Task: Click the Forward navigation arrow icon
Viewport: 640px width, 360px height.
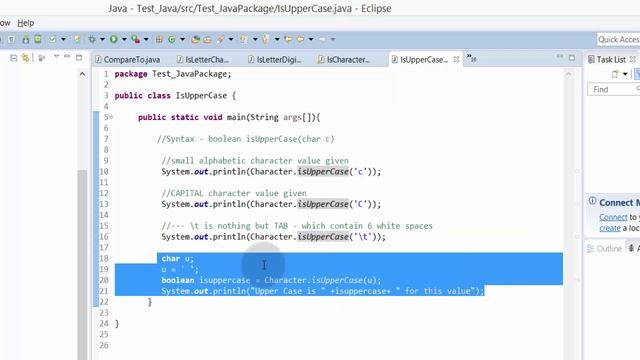Action: click(322, 39)
